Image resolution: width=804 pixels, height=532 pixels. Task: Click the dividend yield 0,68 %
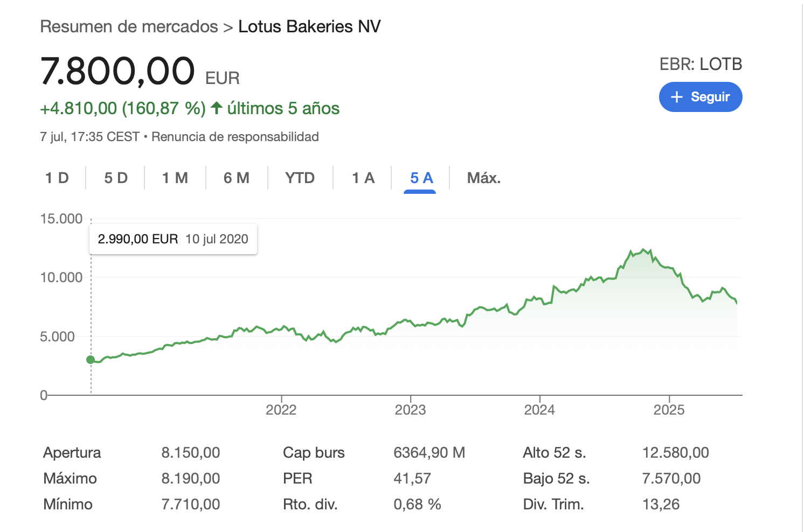[417, 504]
